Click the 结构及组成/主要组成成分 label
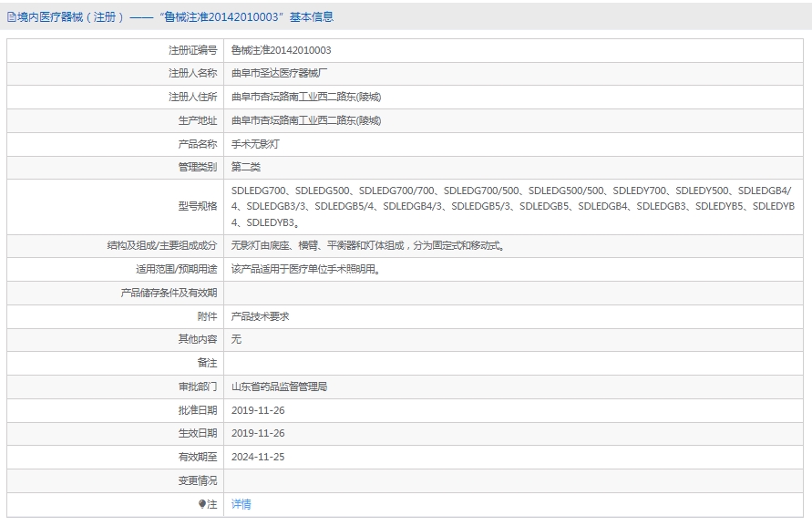Screen dimensions: 812x526 (162, 245)
